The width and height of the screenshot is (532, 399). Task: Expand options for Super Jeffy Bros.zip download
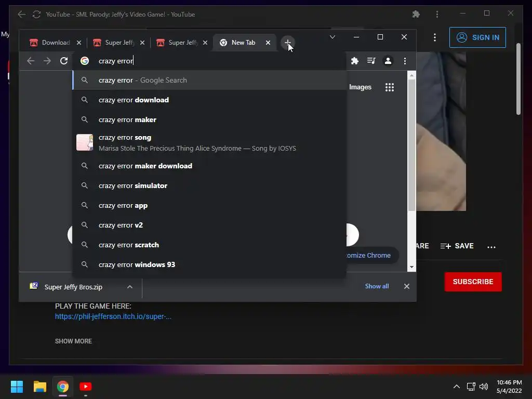pyautogui.click(x=129, y=287)
